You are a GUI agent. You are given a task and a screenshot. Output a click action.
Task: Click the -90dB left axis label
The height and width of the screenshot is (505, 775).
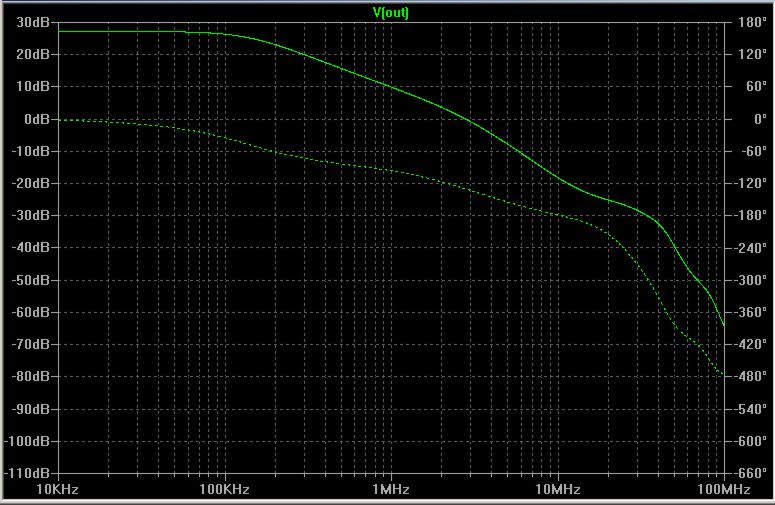[31, 409]
